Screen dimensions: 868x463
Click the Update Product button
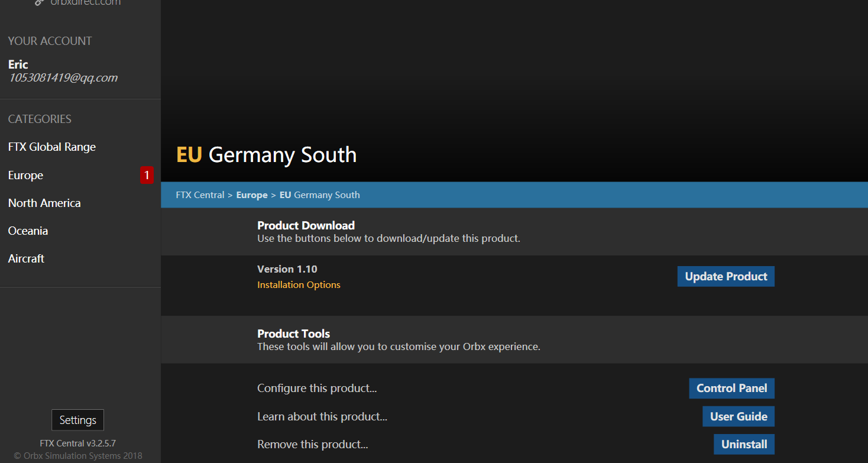(726, 276)
